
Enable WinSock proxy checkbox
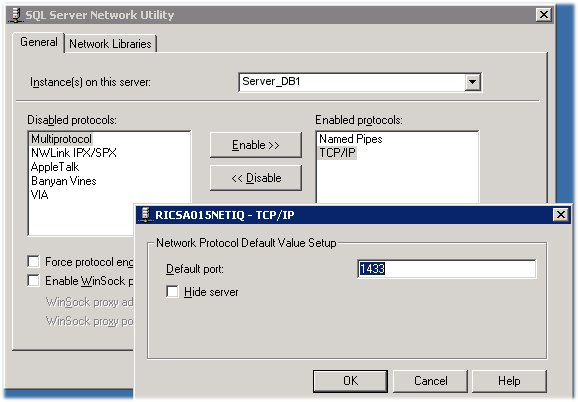34,280
